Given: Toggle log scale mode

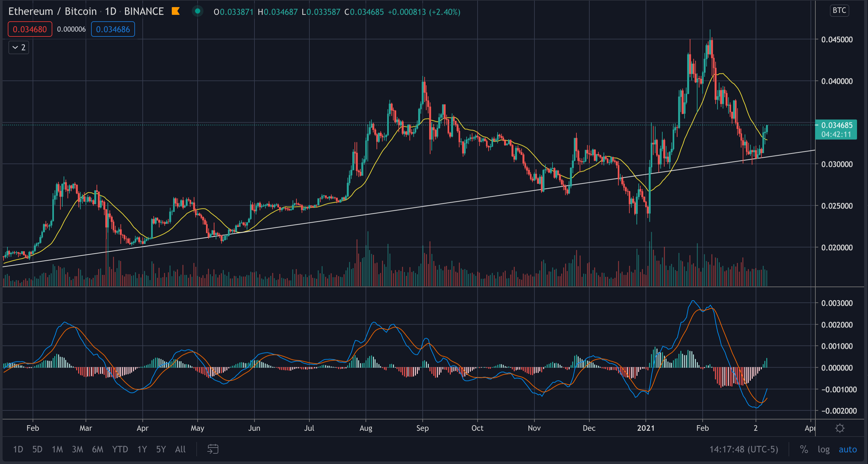Looking at the screenshot, I should 823,449.
